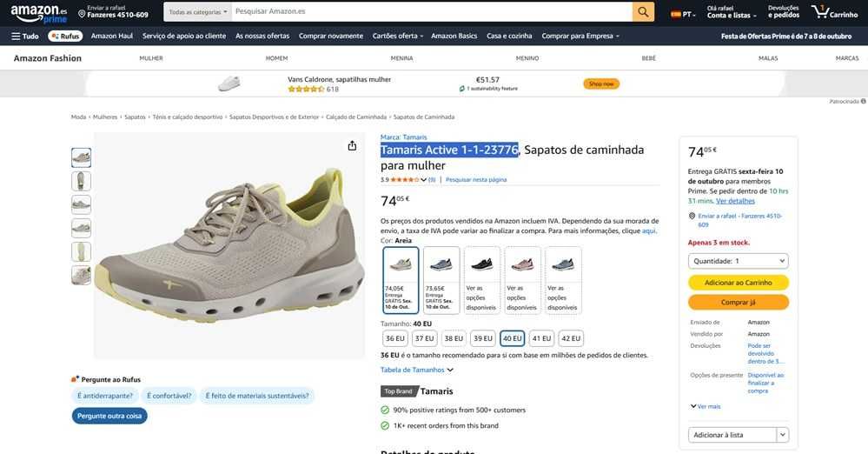Click the Amazon.es Prime logo
868x454 pixels.
39,13
